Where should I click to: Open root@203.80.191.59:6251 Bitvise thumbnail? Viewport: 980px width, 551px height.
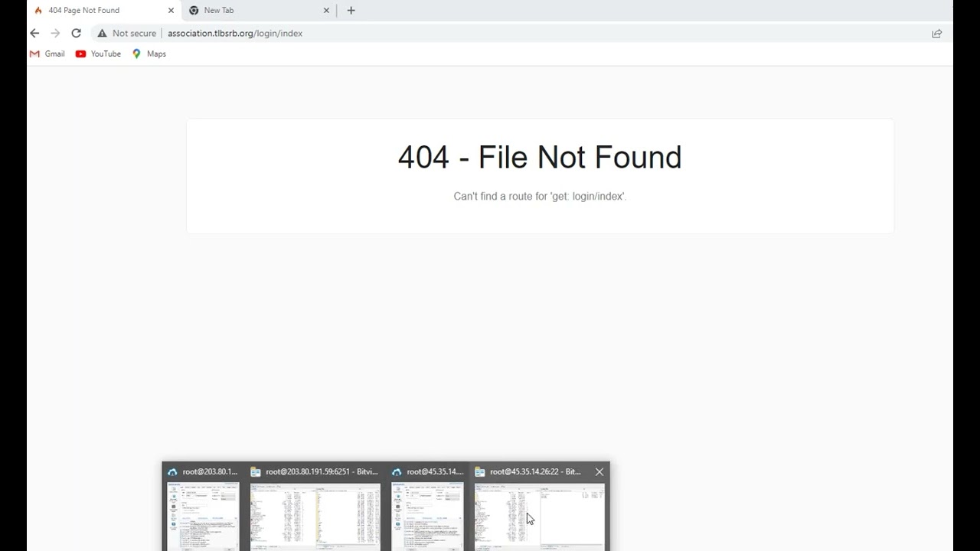click(x=315, y=514)
